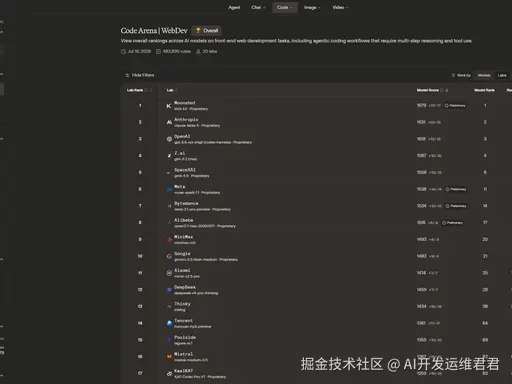Click the KwaiKAT lab logo icon

pyautogui.click(x=169, y=374)
